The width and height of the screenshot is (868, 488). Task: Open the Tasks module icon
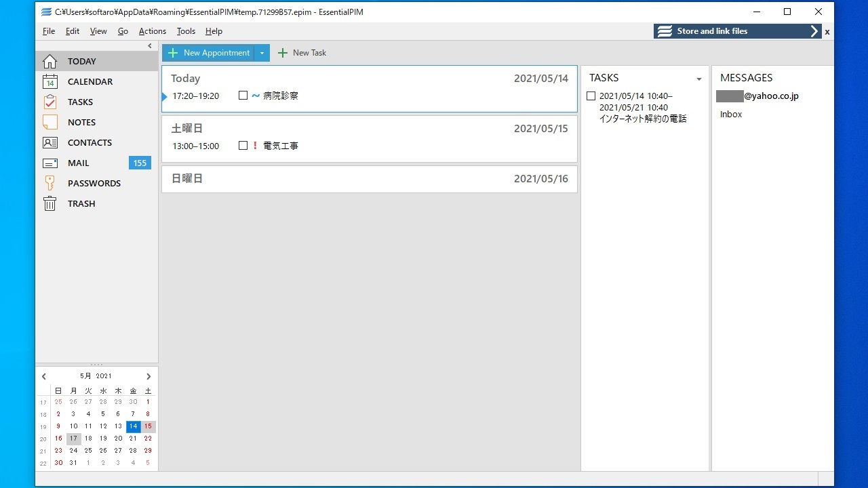point(50,102)
